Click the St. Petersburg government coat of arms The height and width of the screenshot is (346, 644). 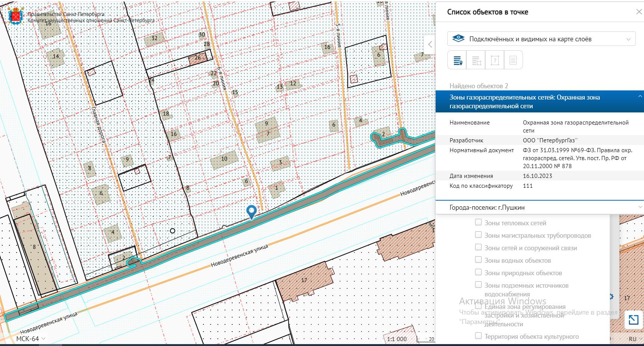[x=16, y=17]
